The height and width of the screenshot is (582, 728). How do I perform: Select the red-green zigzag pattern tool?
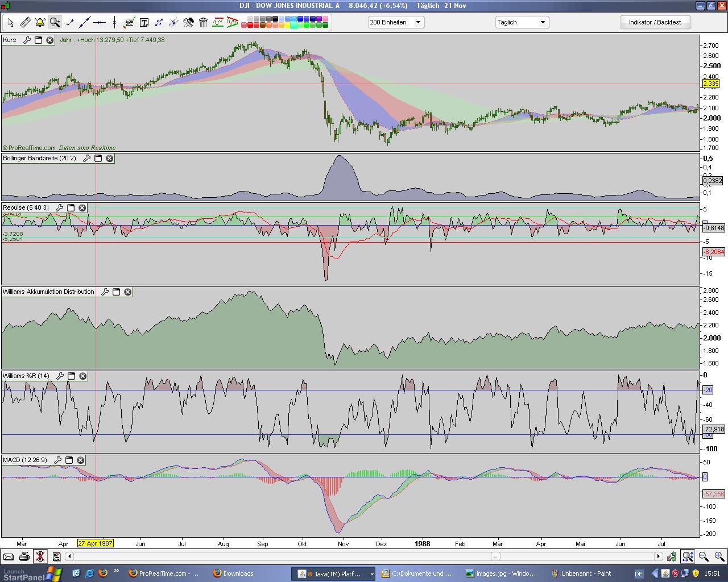click(218, 22)
